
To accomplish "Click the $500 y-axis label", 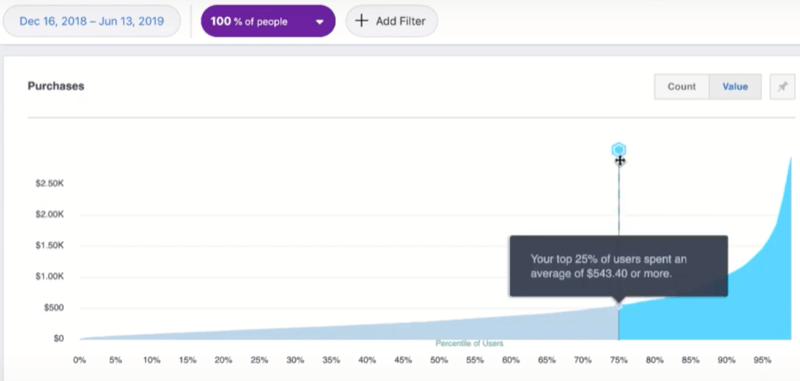I will coord(53,308).
